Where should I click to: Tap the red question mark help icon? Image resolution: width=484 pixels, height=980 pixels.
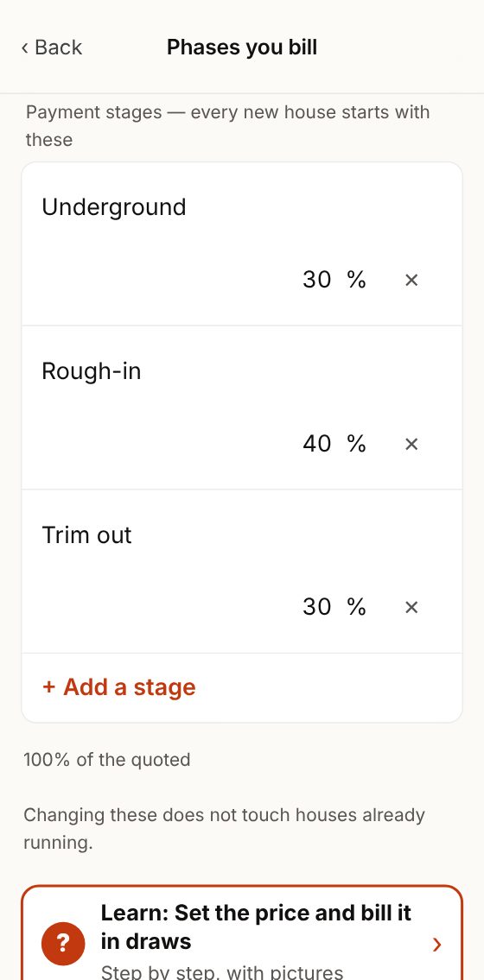point(62,943)
